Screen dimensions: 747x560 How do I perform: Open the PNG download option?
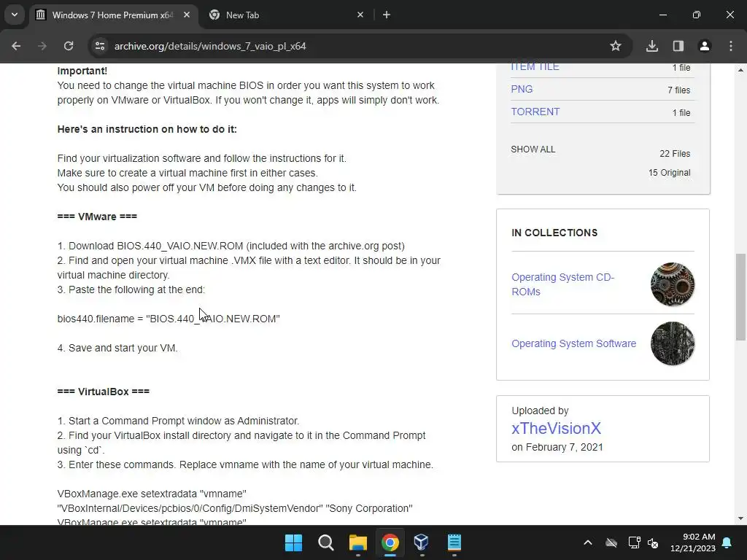(x=522, y=89)
